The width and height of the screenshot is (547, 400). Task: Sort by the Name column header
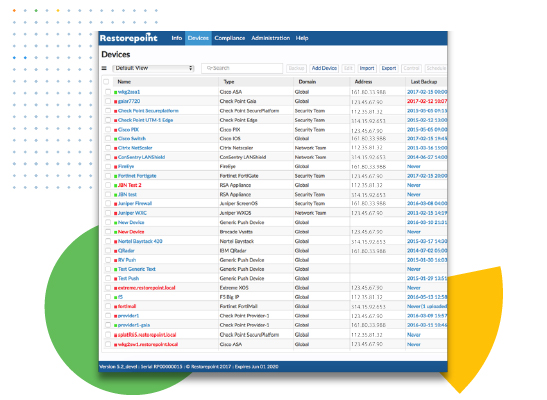[124, 82]
